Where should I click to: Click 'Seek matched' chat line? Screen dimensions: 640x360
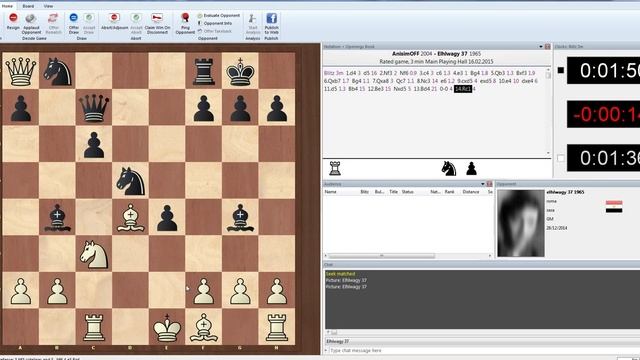coord(340,274)
